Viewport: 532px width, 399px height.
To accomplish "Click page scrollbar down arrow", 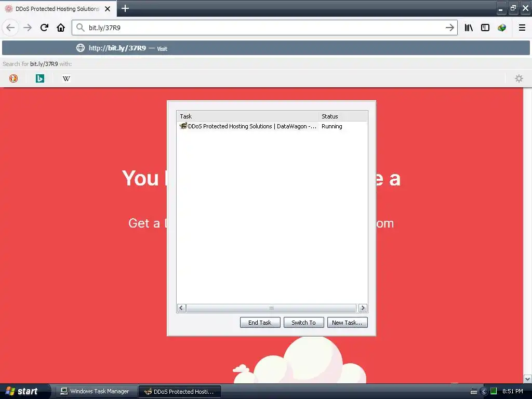I will click(x=527, y=379).
